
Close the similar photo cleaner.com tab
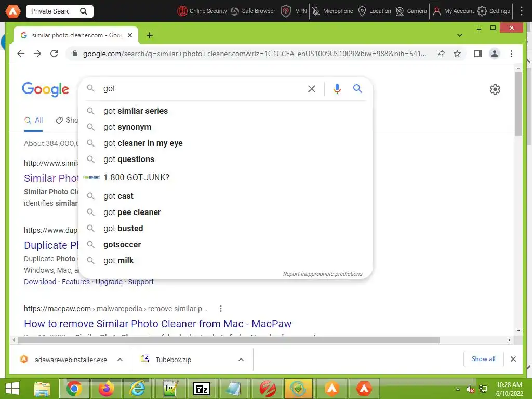click(129, 35)
